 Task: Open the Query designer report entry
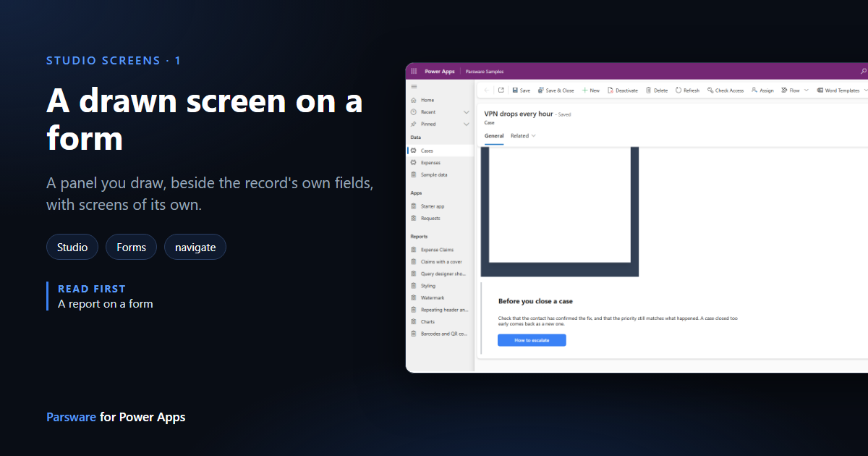click(440, 274)
